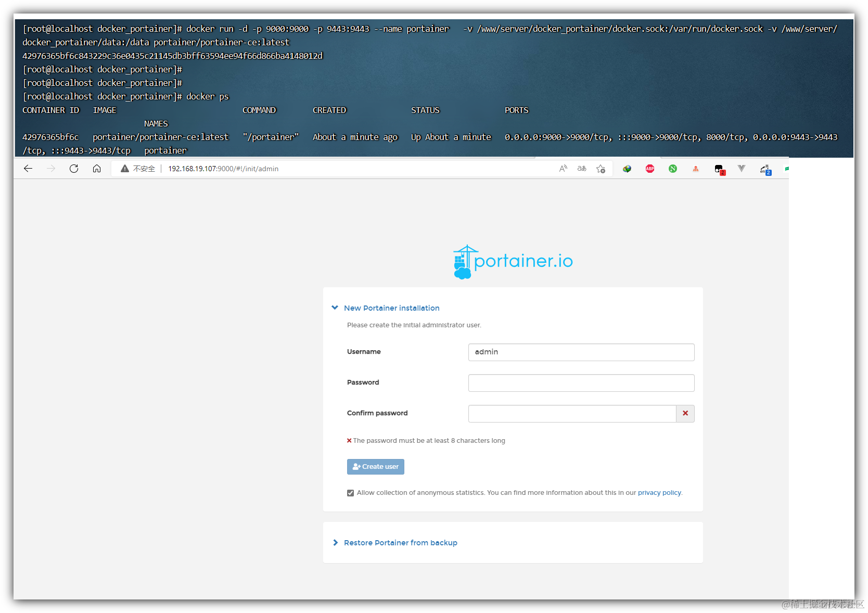Viewport: 868px width, 613px height.
Task: Uncheck the anonymous statistics collection checkbox
Action: click(x=351, y=493)
